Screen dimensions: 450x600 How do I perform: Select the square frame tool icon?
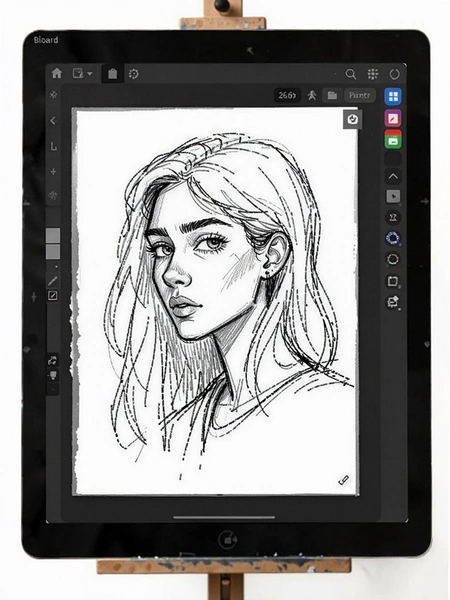click(393, 281)
